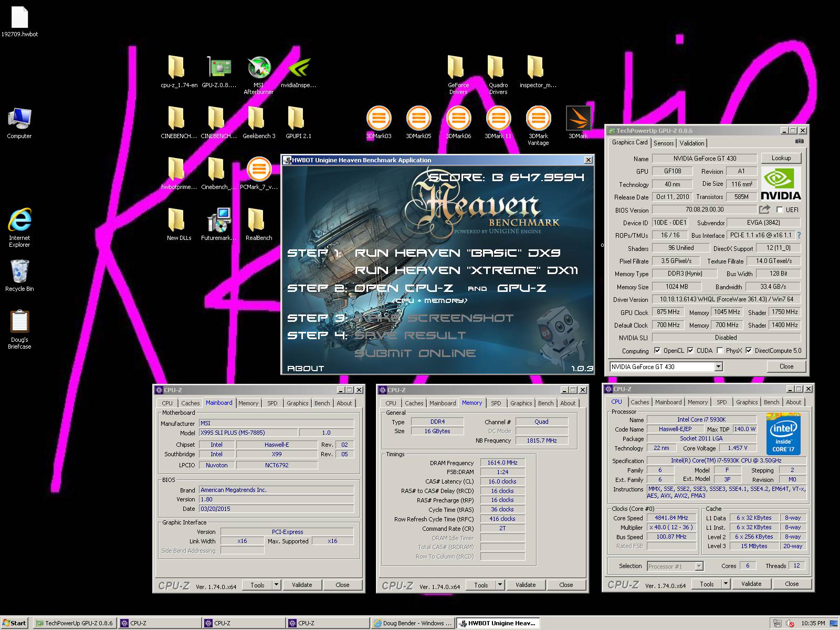Click Validate in the Memory CPU-Z window

[526, 584]
